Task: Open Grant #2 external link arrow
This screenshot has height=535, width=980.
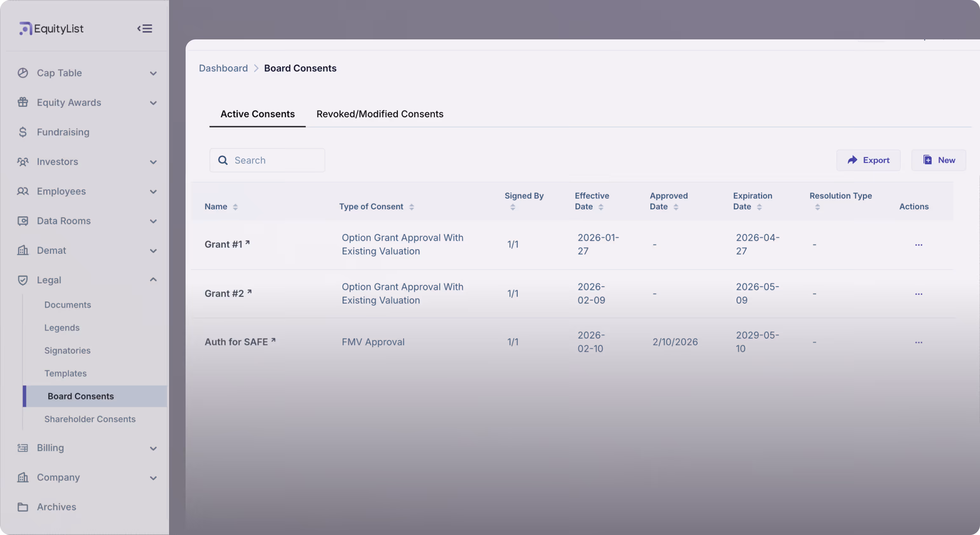Action: (x=249, y=292)
